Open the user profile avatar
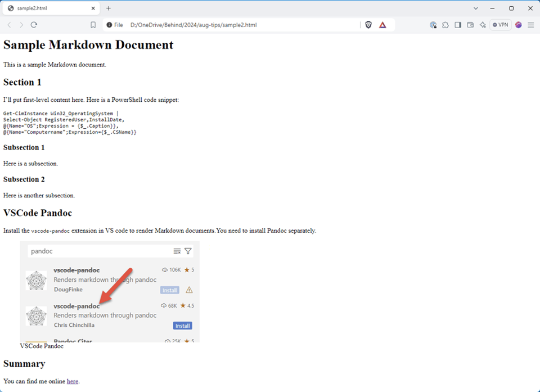Image resolution: width=540 pixels, height=392 pixels. click(x=518, y=25)
